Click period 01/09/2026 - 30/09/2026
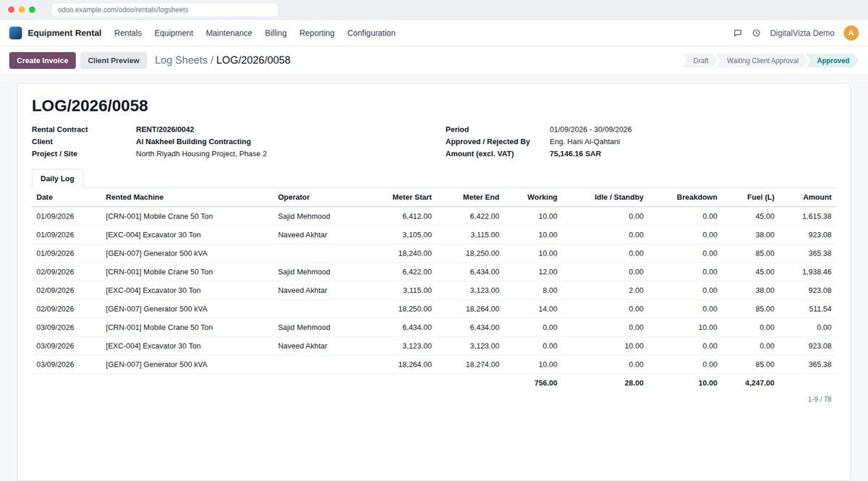The width and height of the screenshot is (868, 481). tap(590, 129)
